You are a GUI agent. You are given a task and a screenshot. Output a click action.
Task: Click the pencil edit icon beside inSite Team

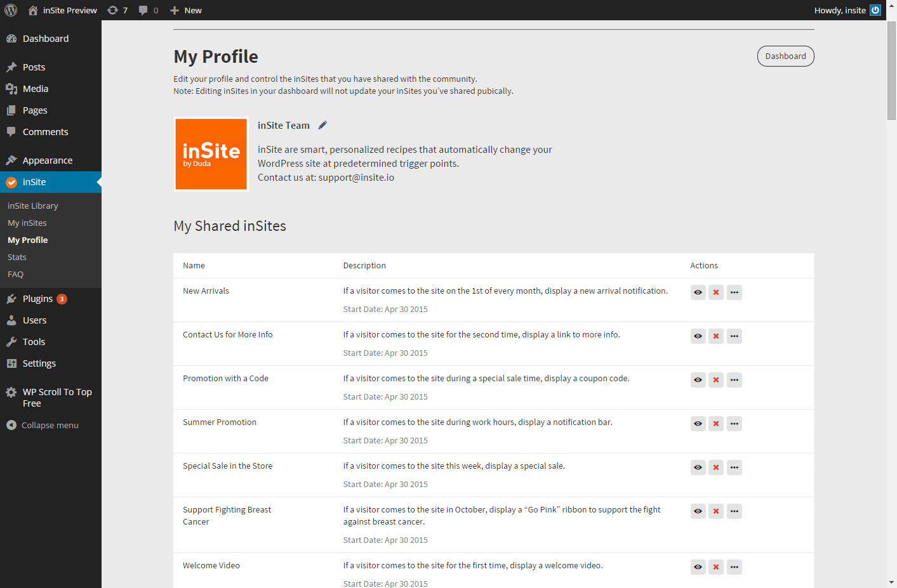(322, 126)
